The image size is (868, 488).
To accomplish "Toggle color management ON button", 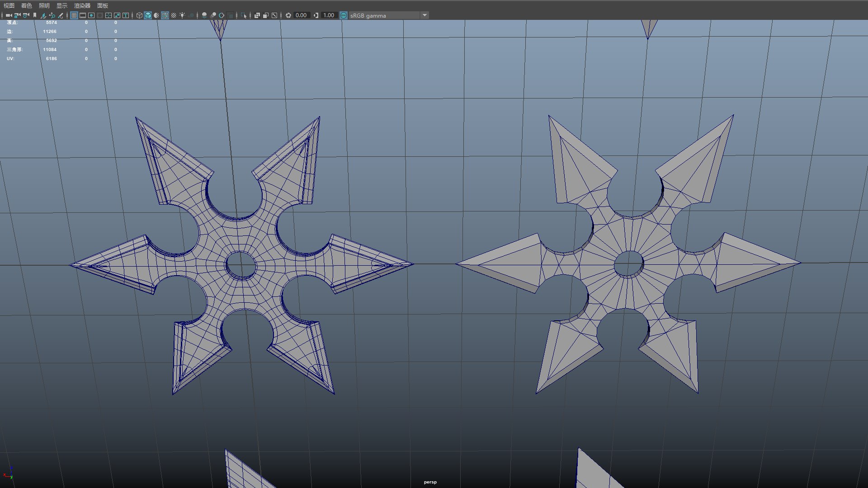I will click(344, 15).
